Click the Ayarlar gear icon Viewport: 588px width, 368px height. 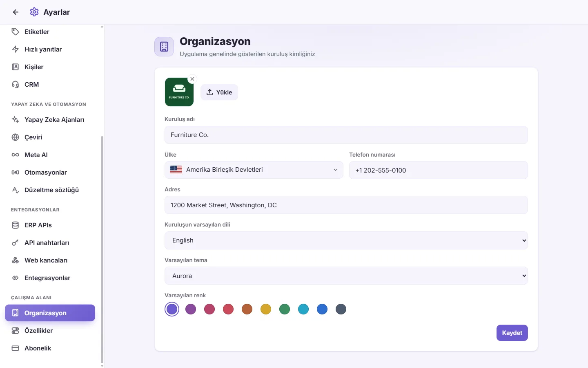pyautogui.click(x=34, y=12)
